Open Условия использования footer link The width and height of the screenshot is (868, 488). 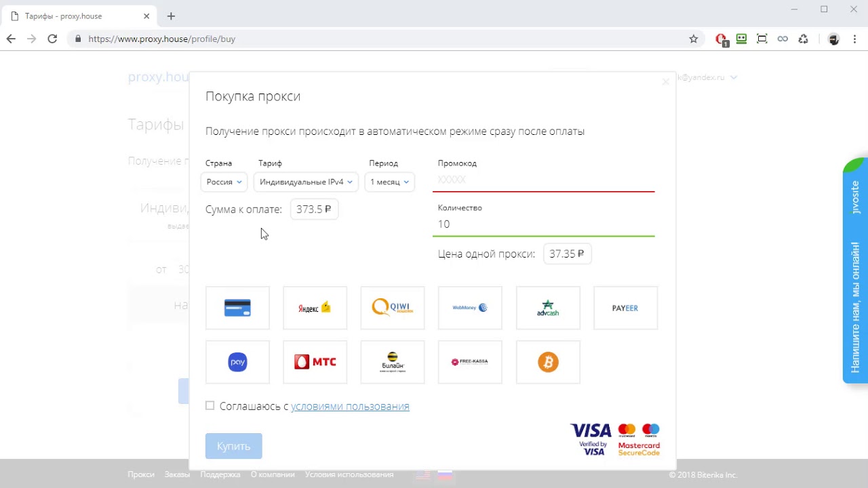349,474
